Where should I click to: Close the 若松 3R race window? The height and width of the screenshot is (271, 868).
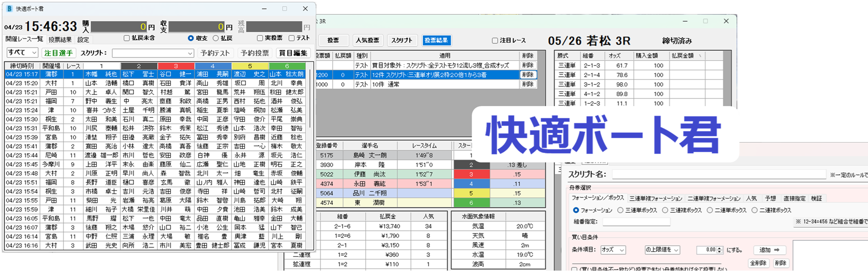pyautogui.click(x=726, y=21)
